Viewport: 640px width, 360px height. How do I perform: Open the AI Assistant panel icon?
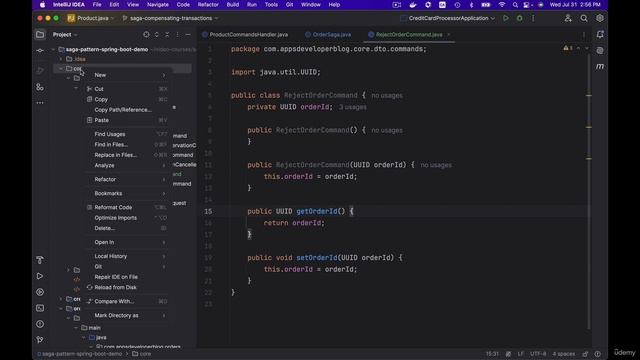(x=600, y=51)
